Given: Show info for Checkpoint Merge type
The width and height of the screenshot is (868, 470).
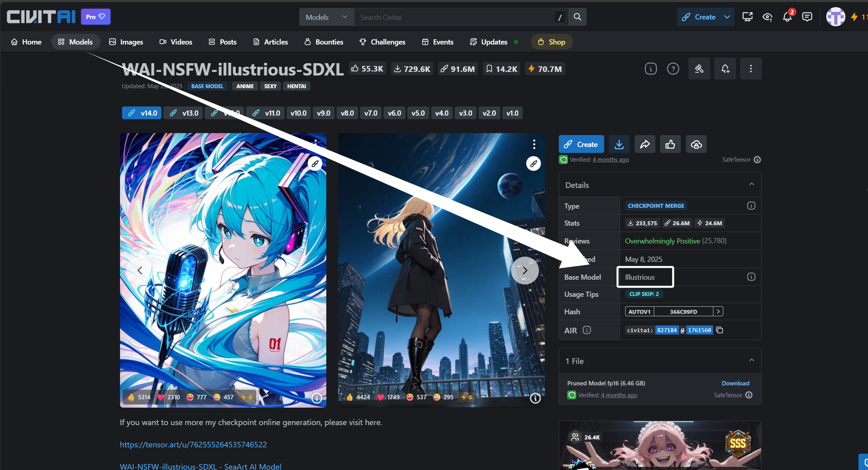Looking at the screenshot, I should point(751,206).
